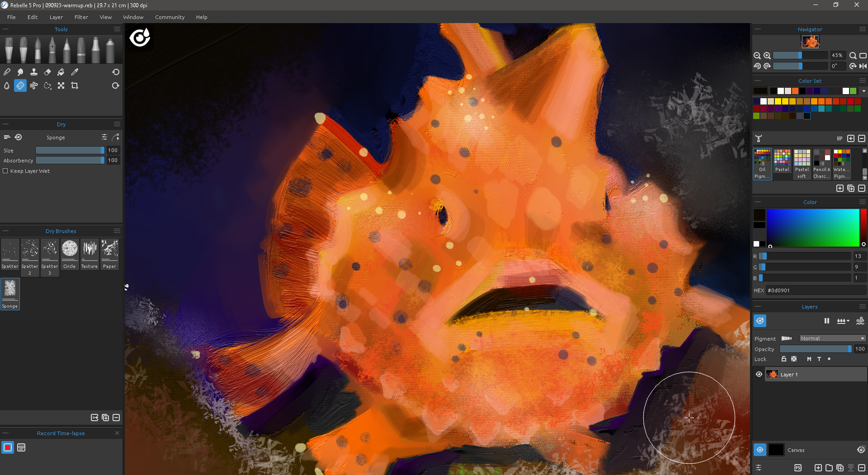This screenshot has height=475, width=868.
Task: Select the fountain ink pen brush
Action: click(x=52, y=50)
